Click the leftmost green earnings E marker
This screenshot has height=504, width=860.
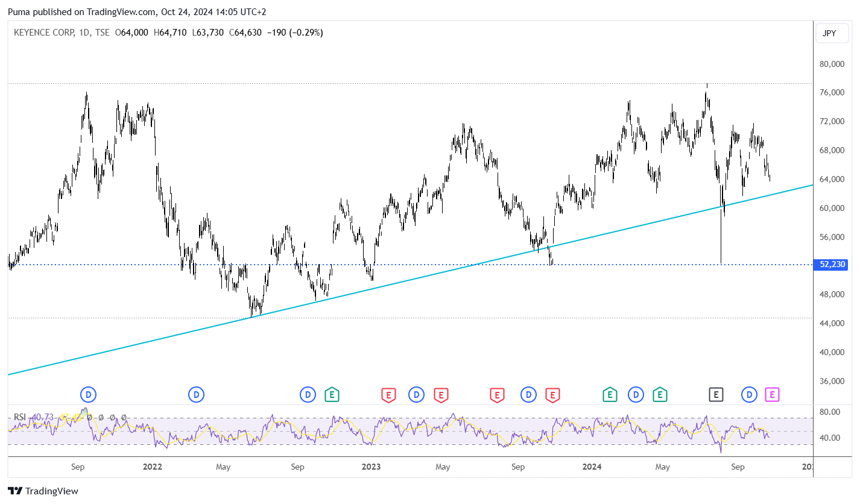point(332,395)
